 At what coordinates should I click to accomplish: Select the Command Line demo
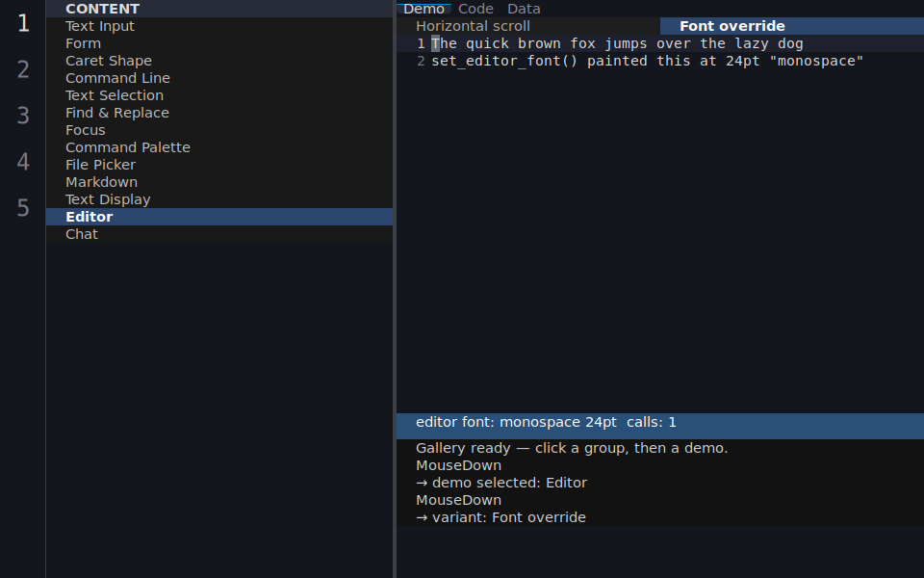pos(219,78)
